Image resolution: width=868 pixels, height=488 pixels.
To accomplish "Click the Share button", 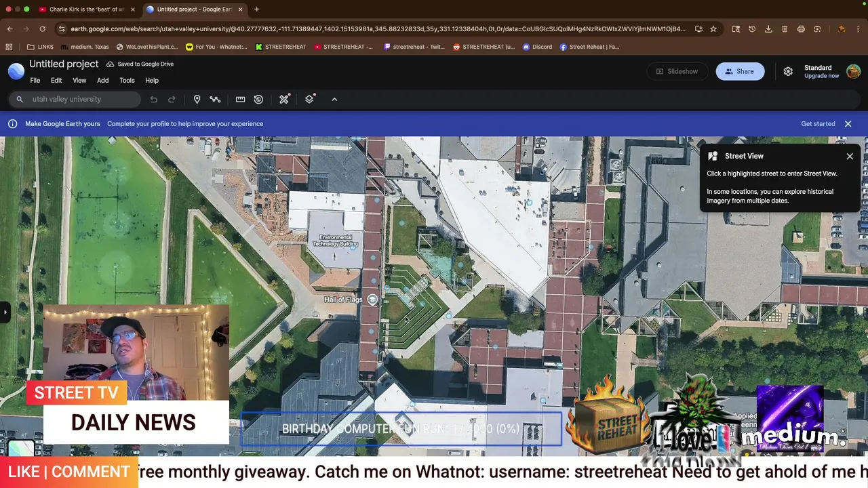I will 740,71.
